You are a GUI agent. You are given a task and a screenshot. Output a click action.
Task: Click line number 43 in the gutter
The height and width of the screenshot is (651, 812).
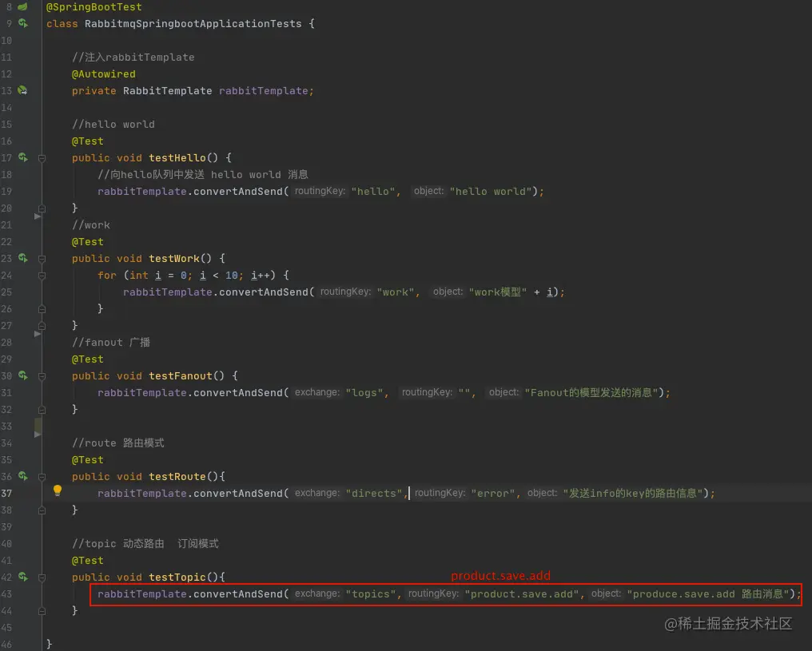pos(6,593)
